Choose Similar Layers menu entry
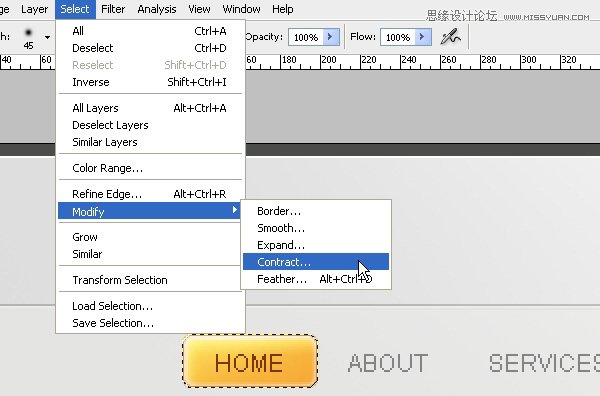 (x=150, y=142)
